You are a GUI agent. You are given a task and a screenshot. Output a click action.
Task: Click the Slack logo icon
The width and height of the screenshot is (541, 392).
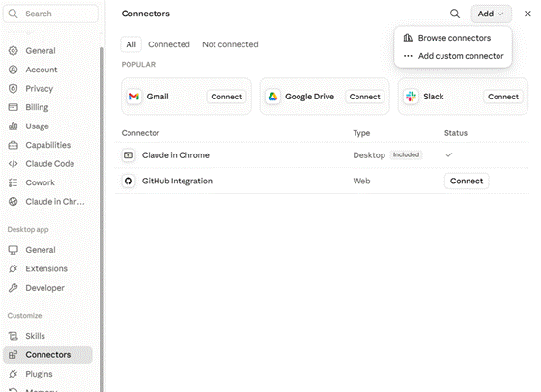411,97
